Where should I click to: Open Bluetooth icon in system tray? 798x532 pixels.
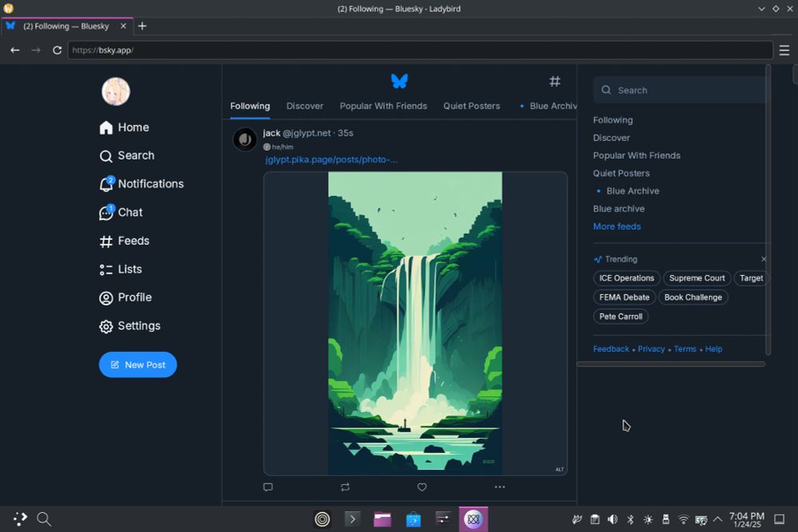coord(630,519)
